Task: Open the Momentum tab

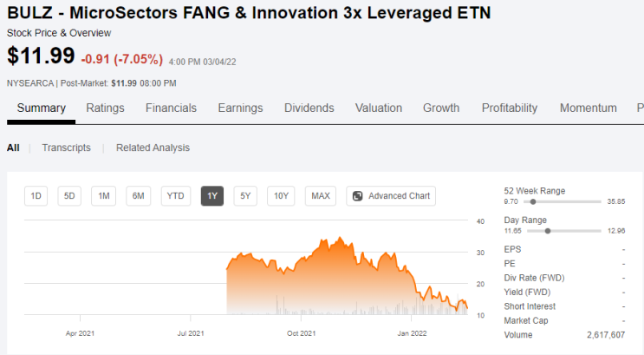Action: 589,108
